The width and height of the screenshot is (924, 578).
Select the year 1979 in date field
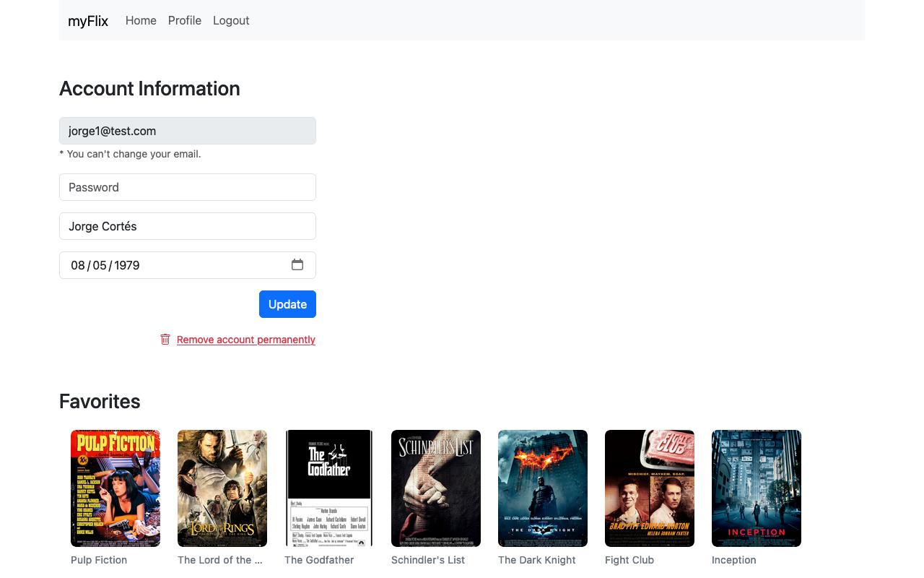127,265
